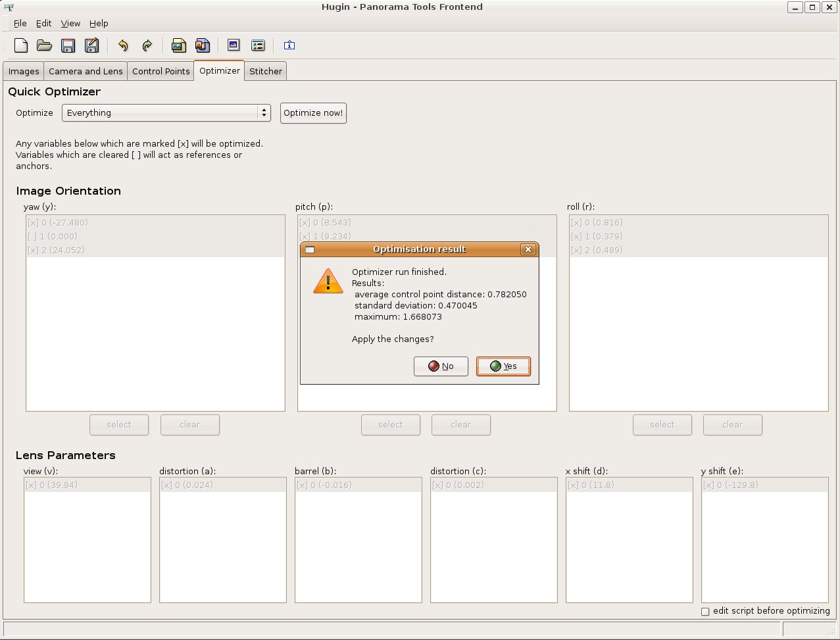Click the blue info icon in toolbar

pyautogui.click(x=289, y=45)
